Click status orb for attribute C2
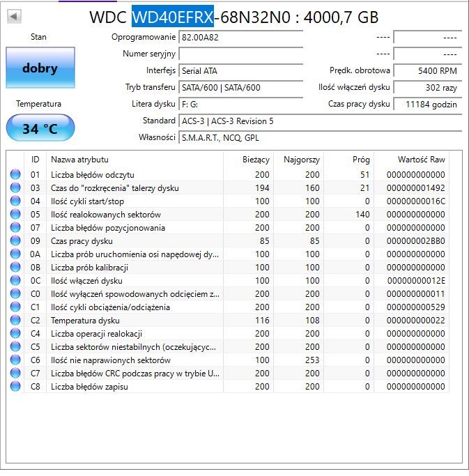 (15, 320)
